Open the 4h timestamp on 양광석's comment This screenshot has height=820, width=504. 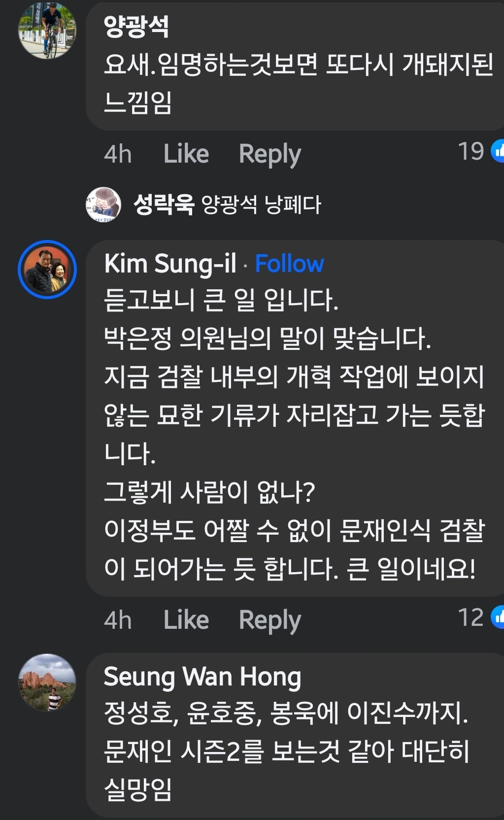pos(119,153)
